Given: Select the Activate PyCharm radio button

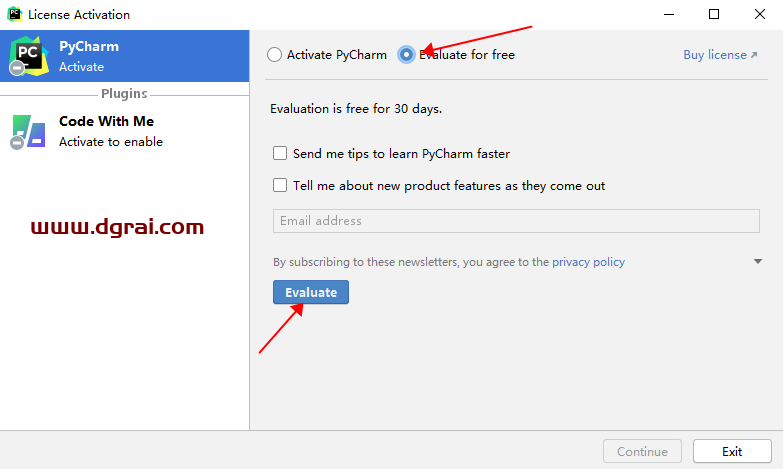Looking at the screenshot, I should (x=274, y=54).
